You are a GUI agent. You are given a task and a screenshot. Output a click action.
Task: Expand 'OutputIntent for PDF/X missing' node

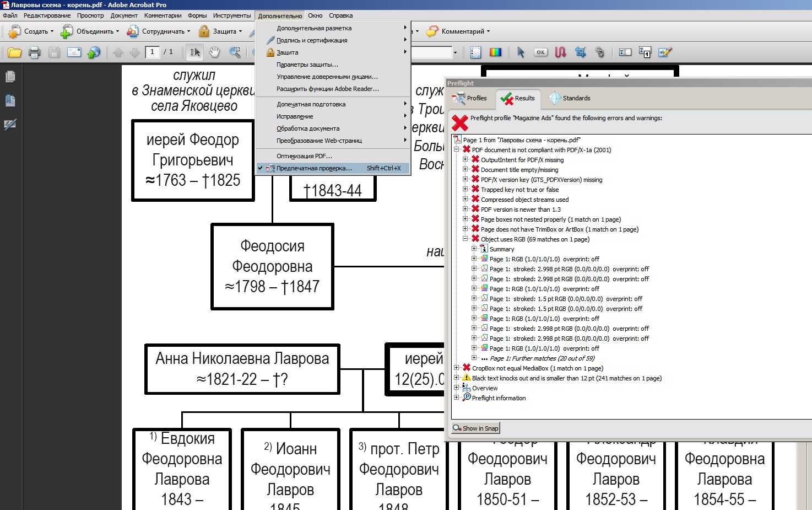[465, 159]
